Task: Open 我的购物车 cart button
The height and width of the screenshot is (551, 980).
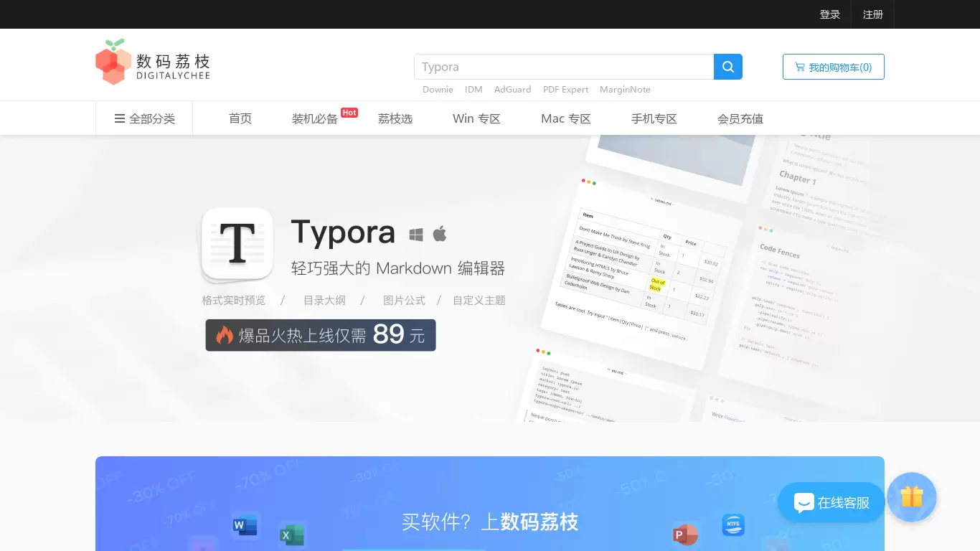Action: (x=834, y=67)
